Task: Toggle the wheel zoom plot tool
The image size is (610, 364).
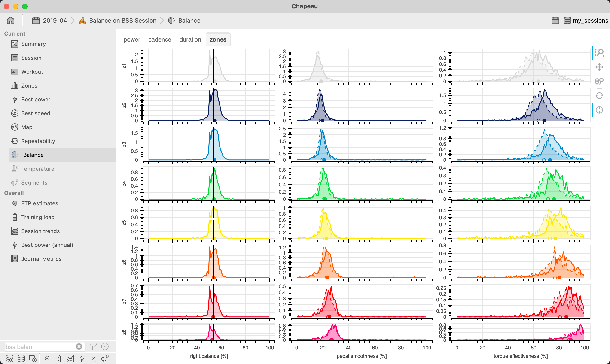Action: tap(599, 81)
